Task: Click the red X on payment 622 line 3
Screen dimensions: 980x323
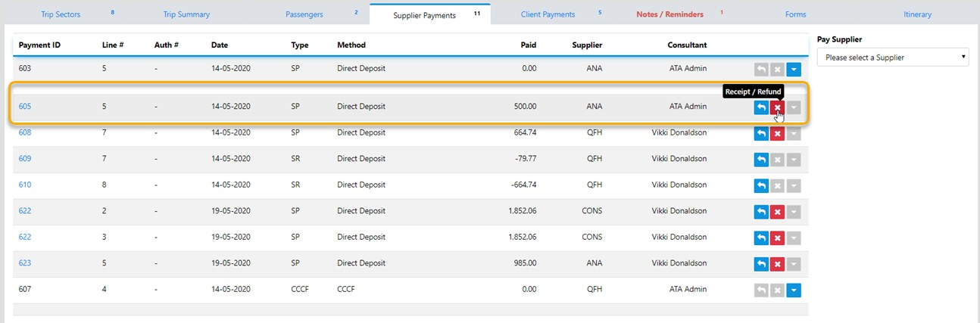Action: click(x=777, y=238)
